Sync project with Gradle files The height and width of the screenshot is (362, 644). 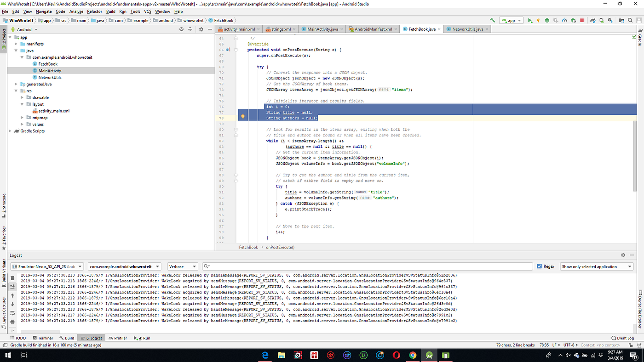click(x=593, y=20)
